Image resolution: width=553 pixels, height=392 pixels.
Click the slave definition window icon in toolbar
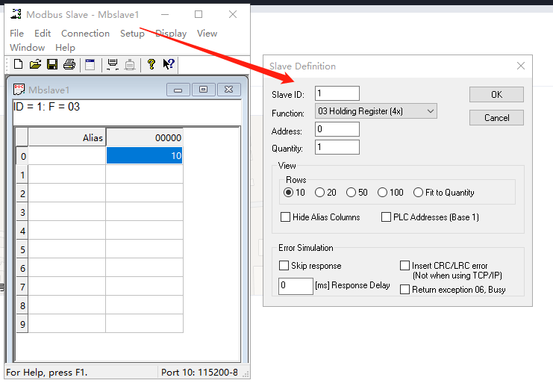coord(90,65)
